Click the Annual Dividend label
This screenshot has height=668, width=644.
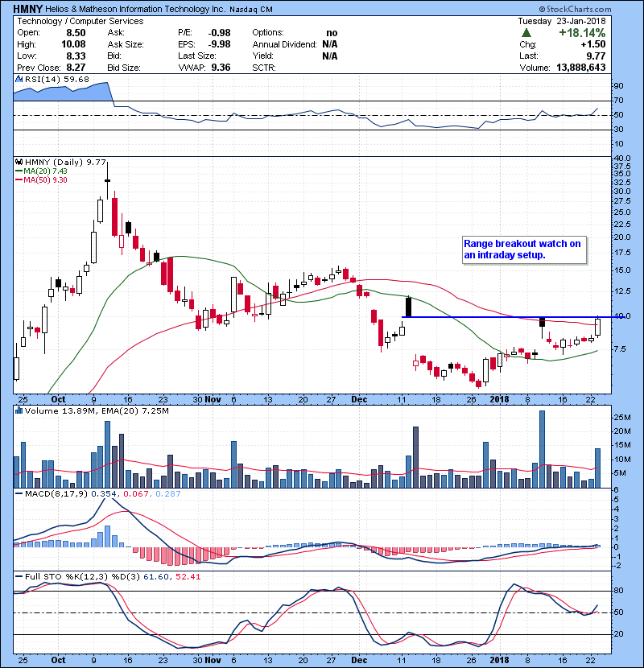284,44
